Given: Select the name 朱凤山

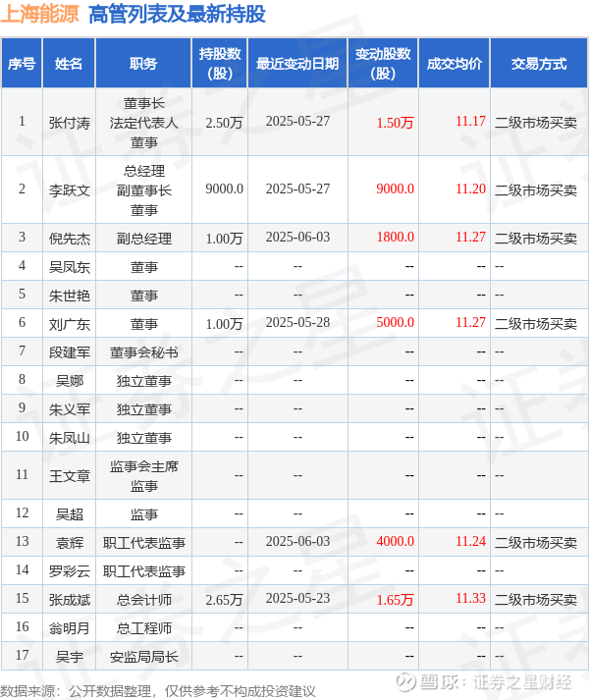Looking at the screenshot, I should [x=70, y=438].
